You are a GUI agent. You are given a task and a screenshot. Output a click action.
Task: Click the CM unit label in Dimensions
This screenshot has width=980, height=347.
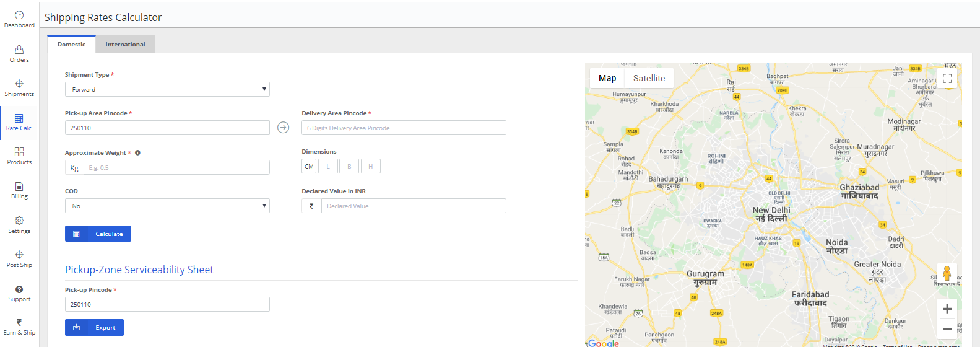tap(309, 166)
